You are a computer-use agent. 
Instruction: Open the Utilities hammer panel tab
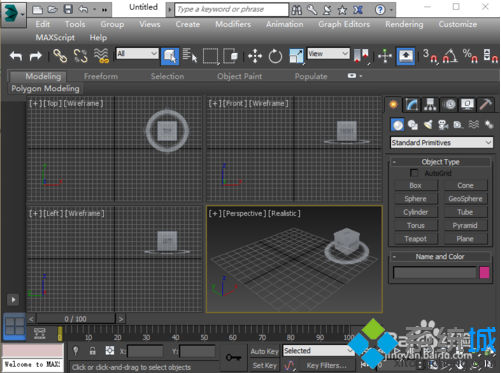485,105
